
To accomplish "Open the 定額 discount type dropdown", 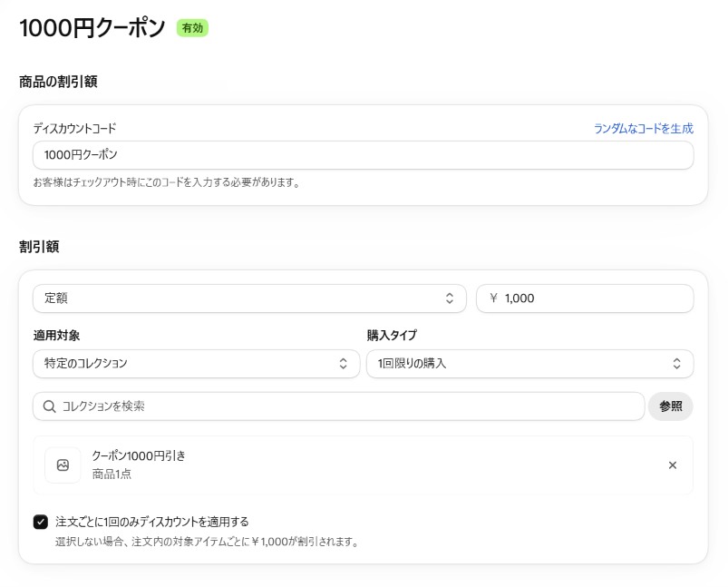I will [249, 298].
